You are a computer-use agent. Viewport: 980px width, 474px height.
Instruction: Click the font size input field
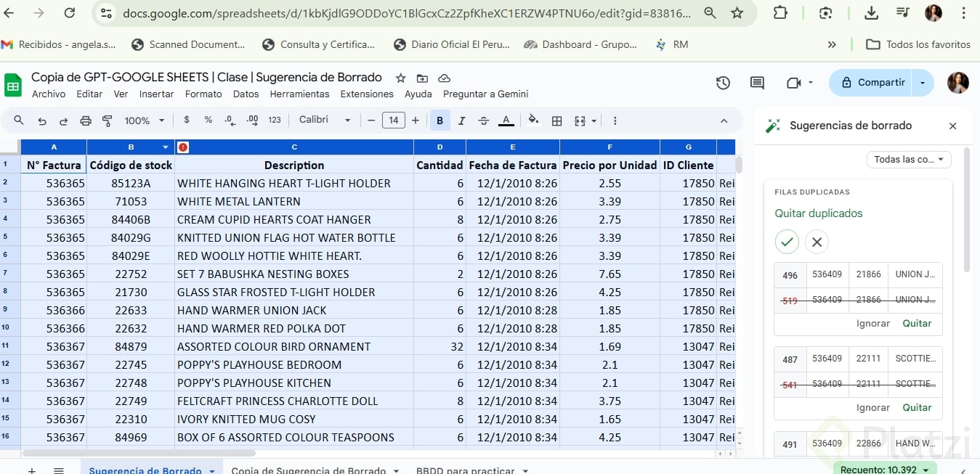393,120
